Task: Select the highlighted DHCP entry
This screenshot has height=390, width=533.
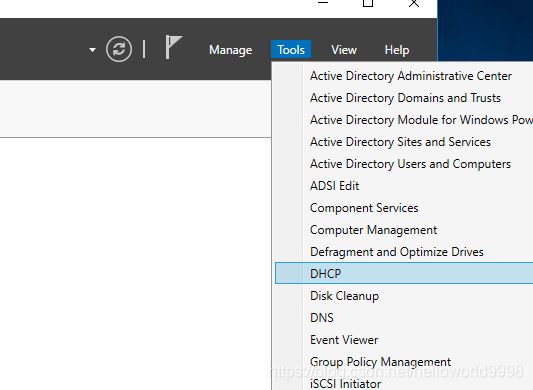Action: pyautogui.click(x=404, y=273)
